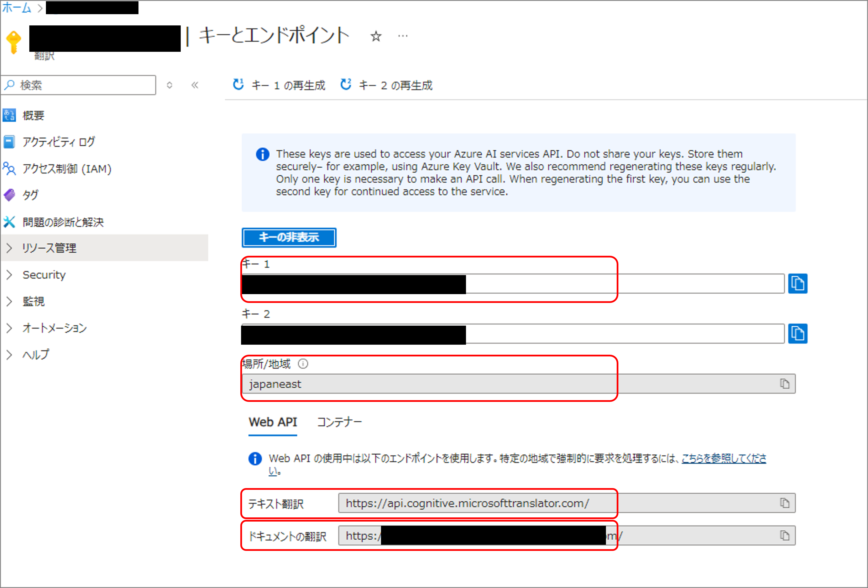Copy キー 1 to clipboard
Viewport: 868px width, 588px height.
click(x=798, y=283)
